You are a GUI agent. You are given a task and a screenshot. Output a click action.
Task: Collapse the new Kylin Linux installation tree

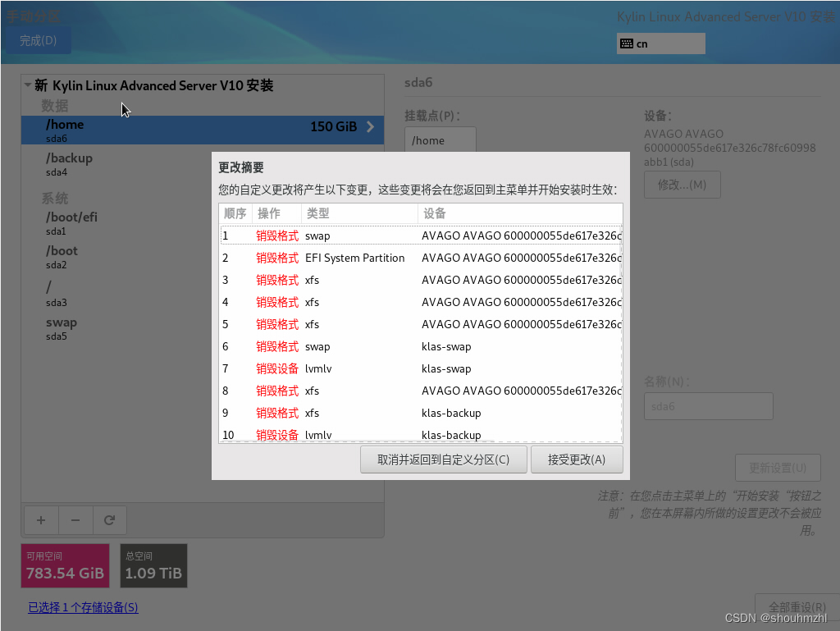point(27,85)
